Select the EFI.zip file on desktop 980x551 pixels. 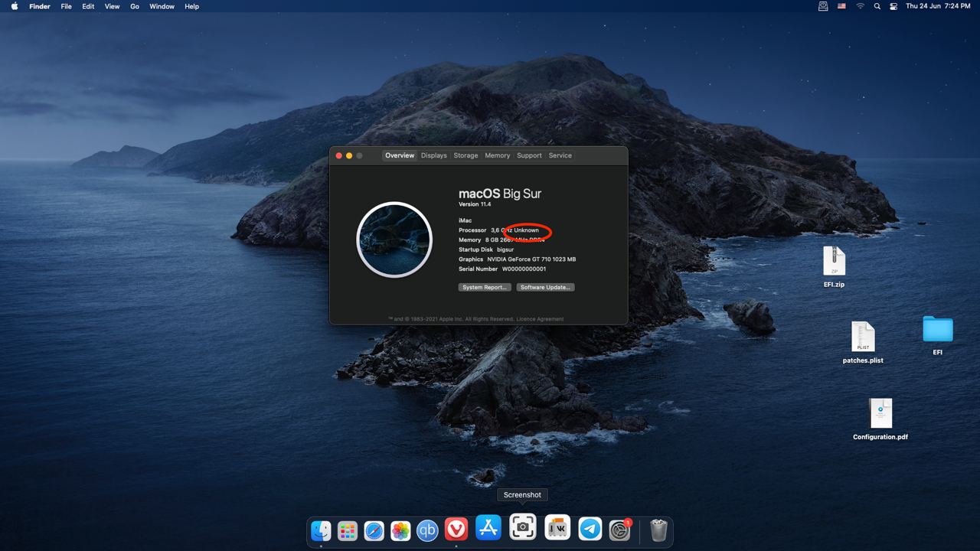[x=834, y=267]
